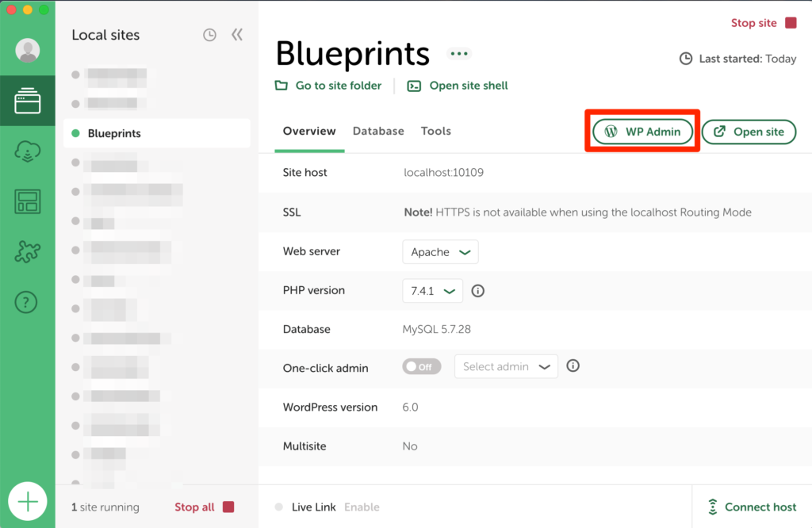Click the Stop site text button
The image size is (812, 528).
754,23
